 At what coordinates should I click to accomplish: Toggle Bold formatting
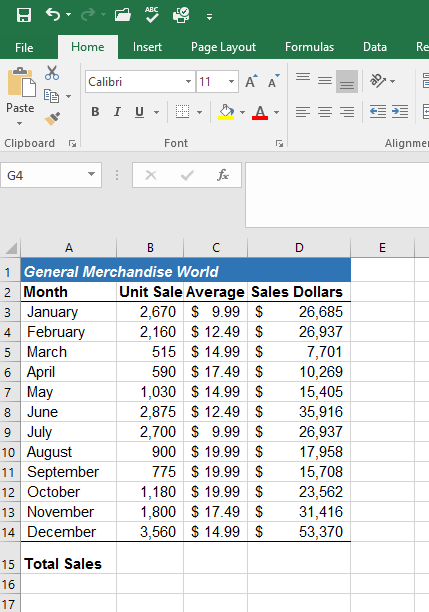pos(95,112)
